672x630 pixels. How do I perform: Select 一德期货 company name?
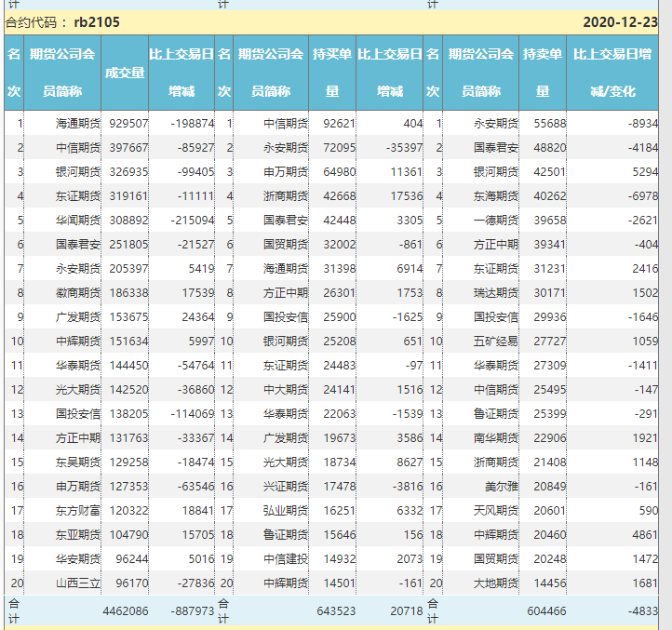pos(496,221)
